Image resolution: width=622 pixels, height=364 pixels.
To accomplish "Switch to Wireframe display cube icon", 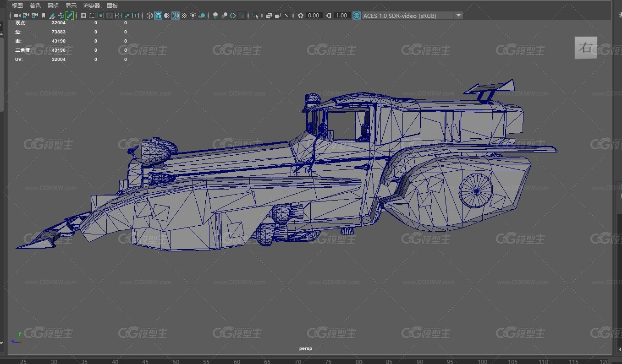I will (x=149, y=16).
